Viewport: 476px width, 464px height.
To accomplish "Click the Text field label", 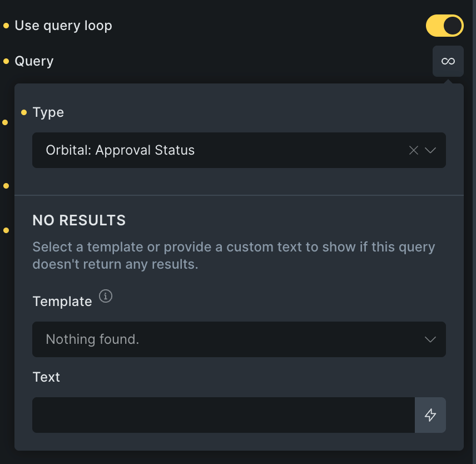I will pyautogui.click(x=46, y=377).
